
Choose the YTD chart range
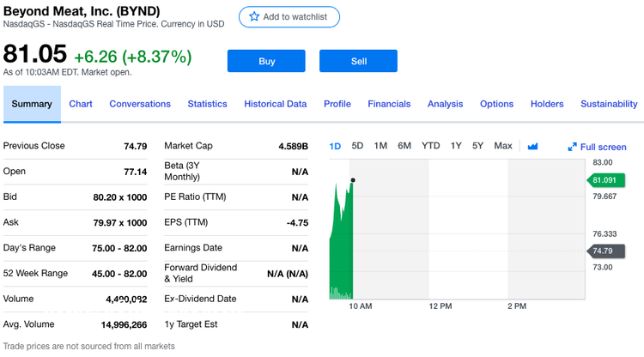click(x=430, y=146)
